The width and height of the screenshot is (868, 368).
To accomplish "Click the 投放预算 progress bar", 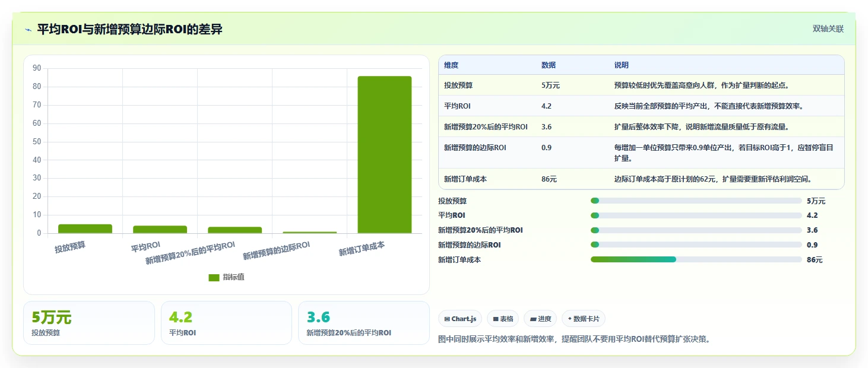I will 696,201.
